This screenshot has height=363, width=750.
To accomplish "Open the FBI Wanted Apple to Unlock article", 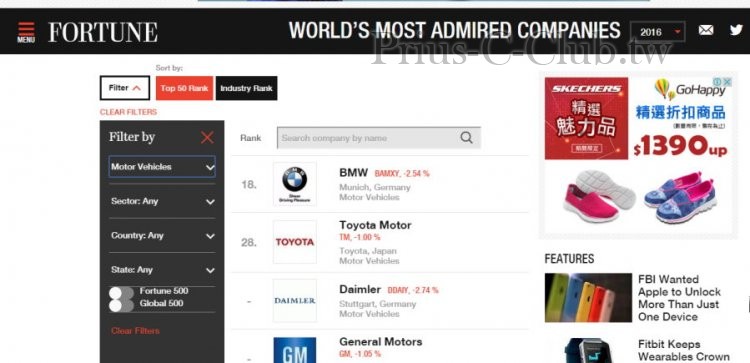I will pyautogui.click(x=679, y=298).
